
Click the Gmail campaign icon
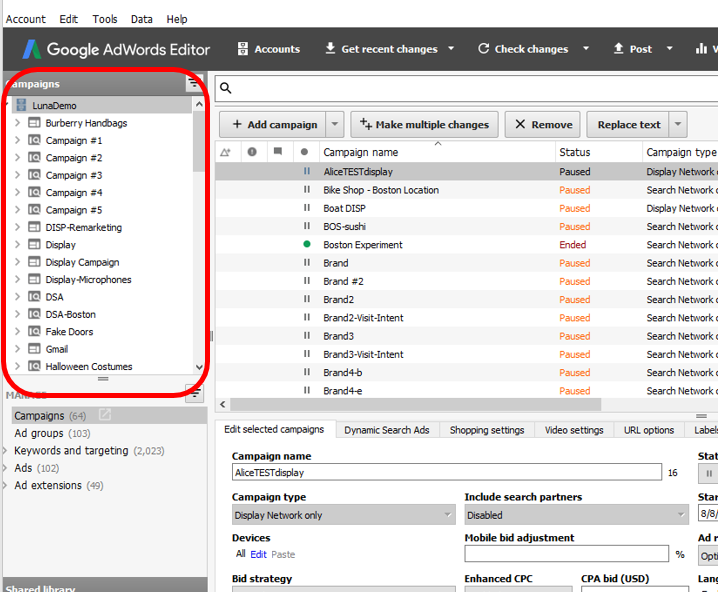click(34, 349)
